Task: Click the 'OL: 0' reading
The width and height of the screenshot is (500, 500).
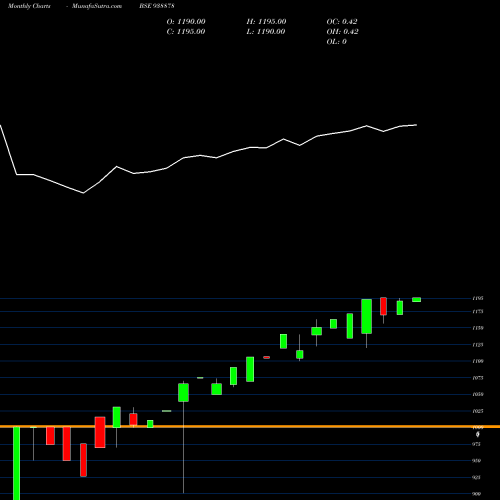Action: [337, 42]
